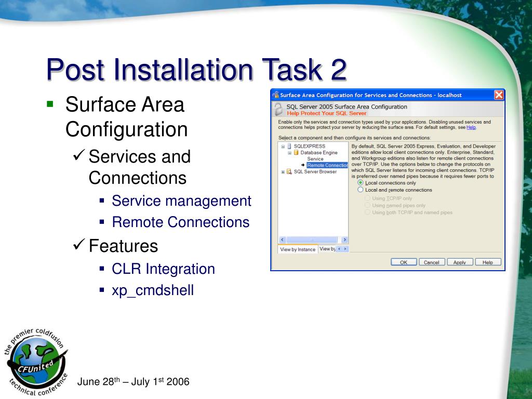532x399 pixels.
Task: Choose Using named pipes only radio button
Action: point(367,205)
